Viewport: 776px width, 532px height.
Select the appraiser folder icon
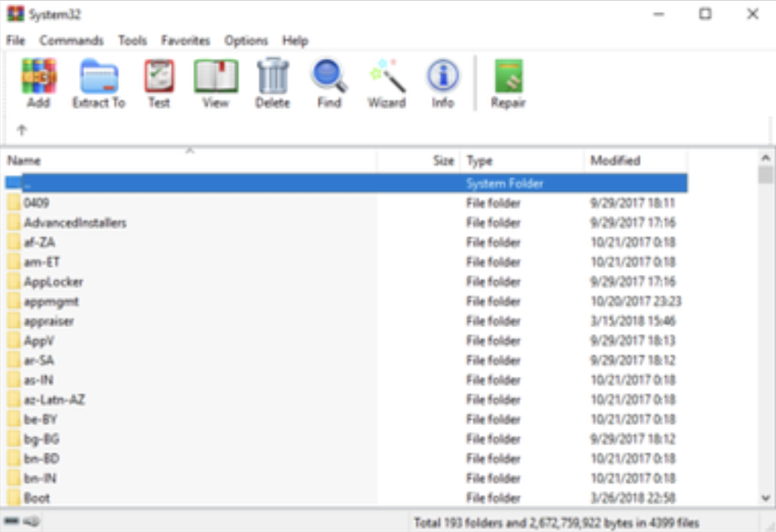tap(14, 321)
